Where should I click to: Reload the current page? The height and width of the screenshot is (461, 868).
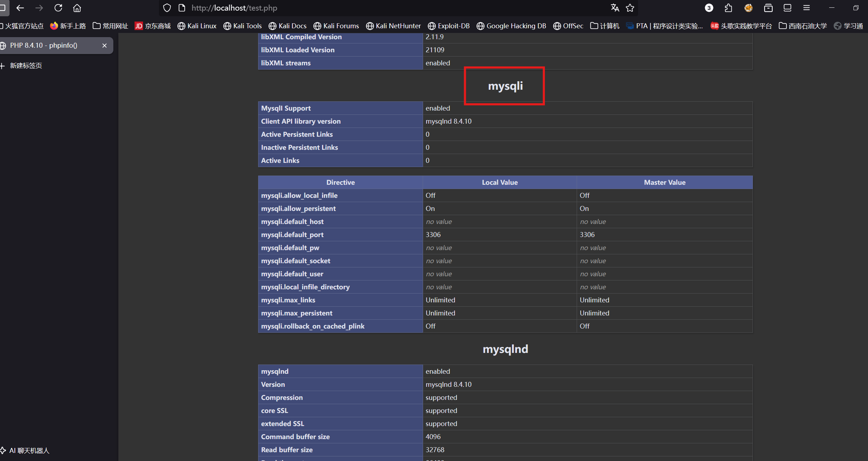click(x=58, y=8)
